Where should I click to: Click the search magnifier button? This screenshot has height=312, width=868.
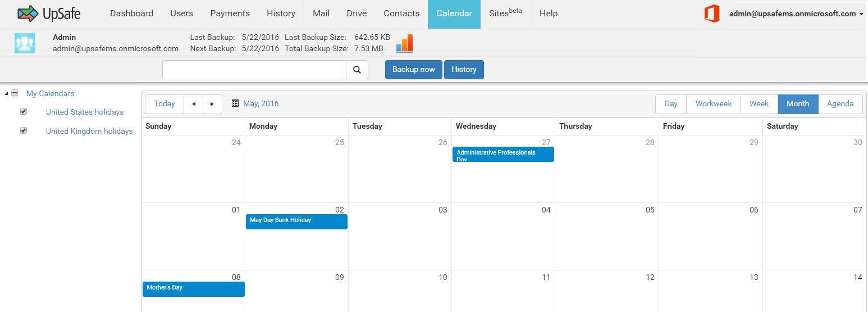click(x=357, y=70)
